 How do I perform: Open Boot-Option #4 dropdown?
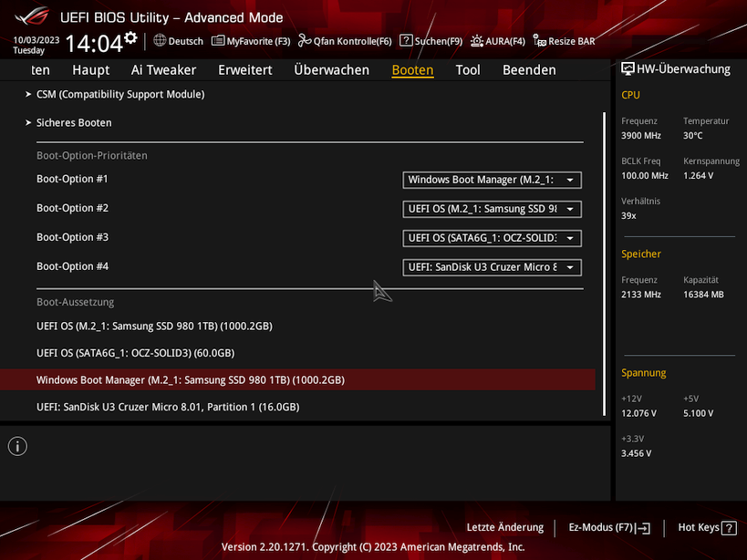tap(492, 267)
